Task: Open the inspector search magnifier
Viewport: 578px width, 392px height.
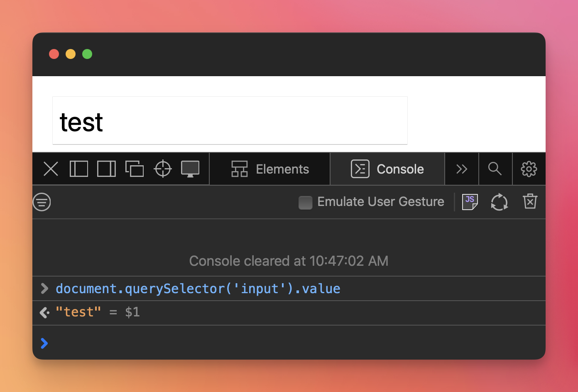Action: (x=495, y=169)
